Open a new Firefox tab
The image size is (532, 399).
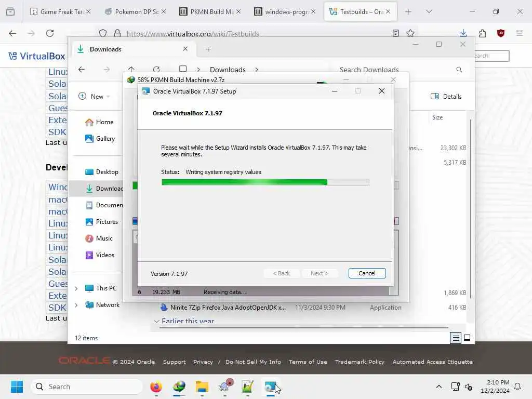pyautogui.click(x=408, y=11)
